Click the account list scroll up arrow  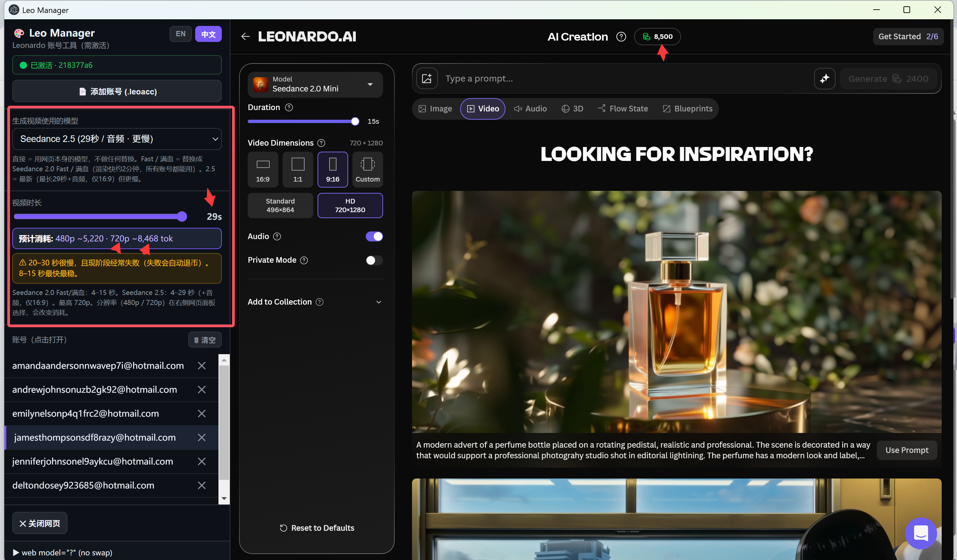[x=224, y=360]
